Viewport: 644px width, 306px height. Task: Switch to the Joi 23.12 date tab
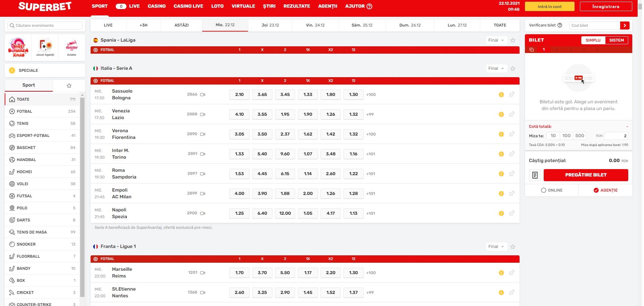coord(270,25)
